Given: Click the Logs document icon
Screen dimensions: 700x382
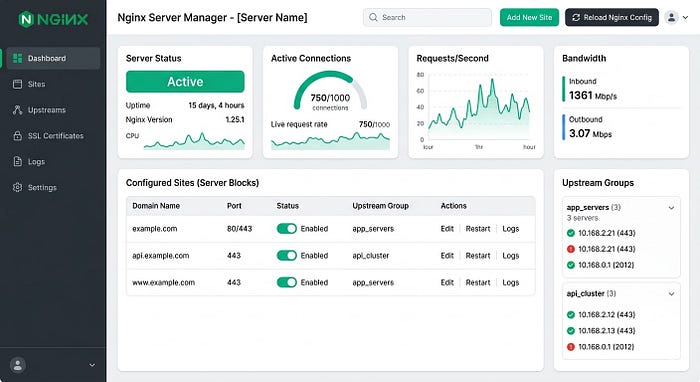Looking at the screenshot, I should (17, 162).
